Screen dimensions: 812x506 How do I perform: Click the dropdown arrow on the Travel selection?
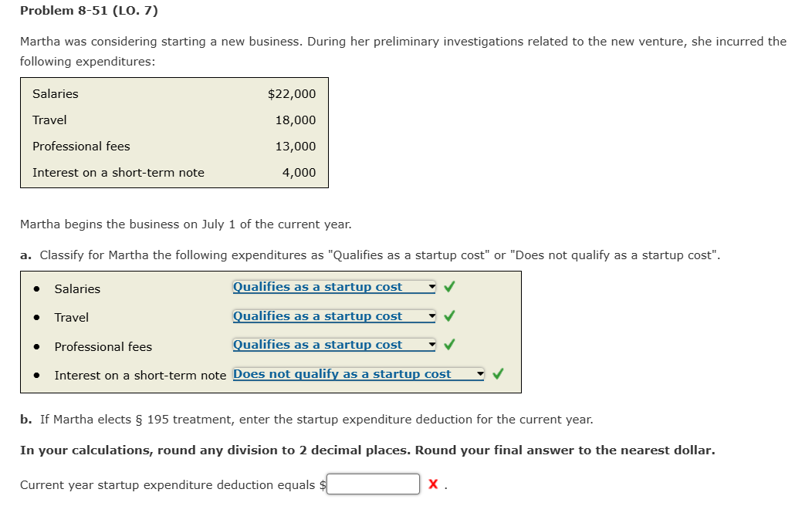click(431, 315)
